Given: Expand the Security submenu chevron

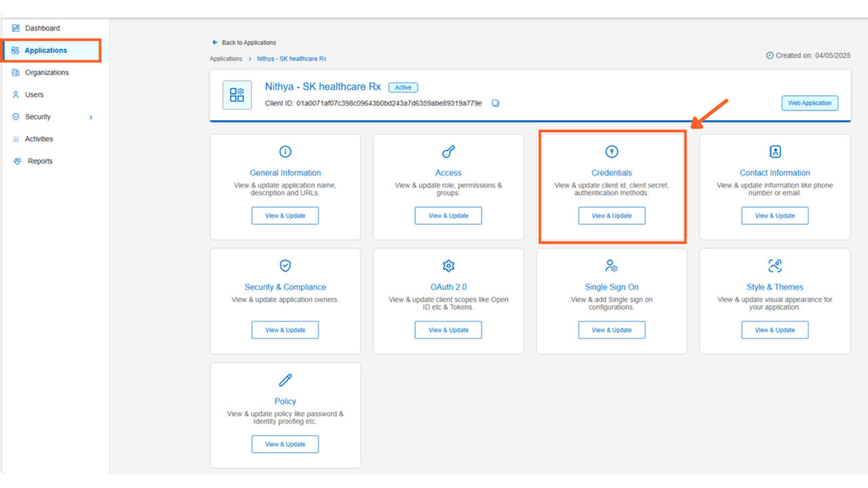Looking at the screenshot, I should (91, 117).
